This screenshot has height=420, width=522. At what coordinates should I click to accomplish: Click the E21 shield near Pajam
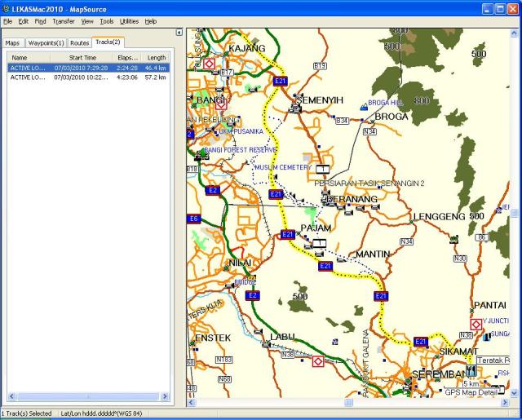(x=288, y=234)
